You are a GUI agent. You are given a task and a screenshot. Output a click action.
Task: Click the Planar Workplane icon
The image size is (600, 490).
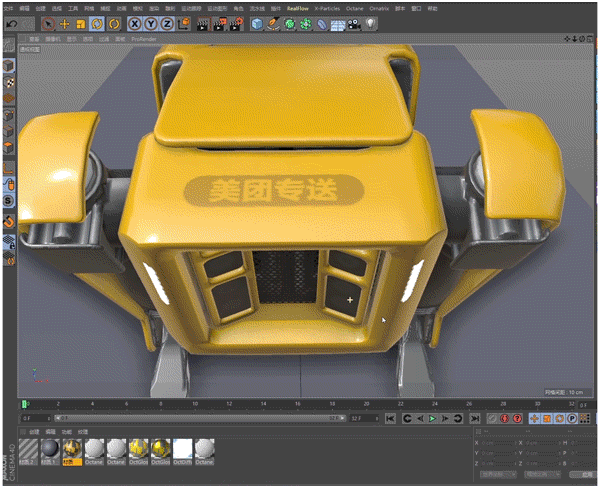9,258
